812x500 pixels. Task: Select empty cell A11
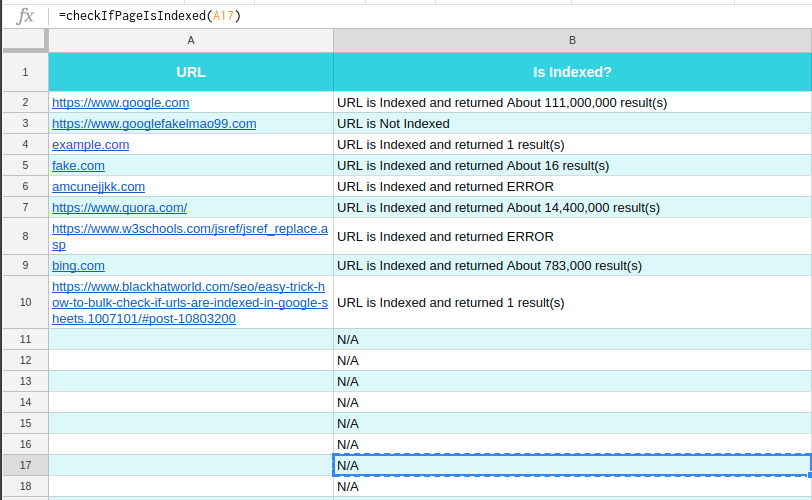[x=191, y=340]
